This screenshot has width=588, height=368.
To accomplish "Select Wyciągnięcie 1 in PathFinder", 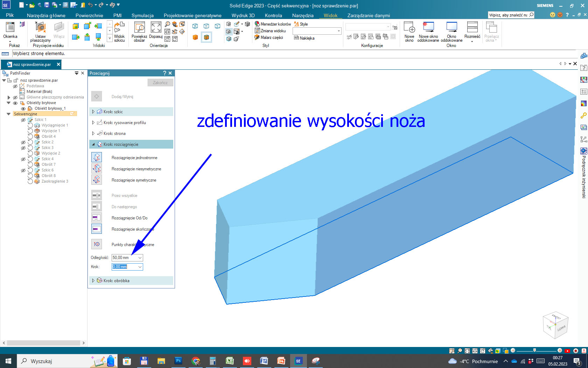I will 55,125.
